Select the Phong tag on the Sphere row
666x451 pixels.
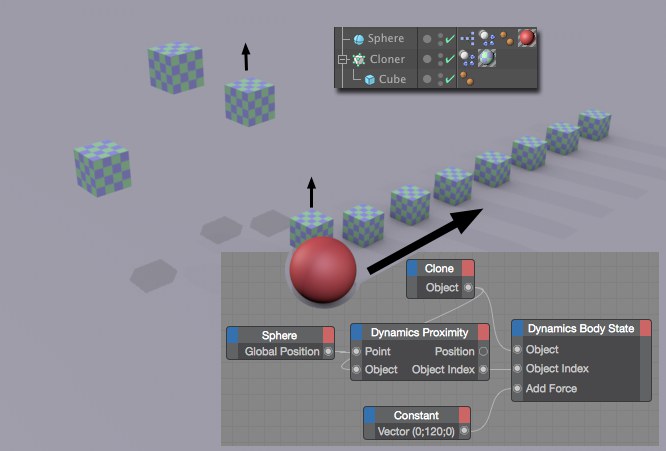click(x=506, y=39)
